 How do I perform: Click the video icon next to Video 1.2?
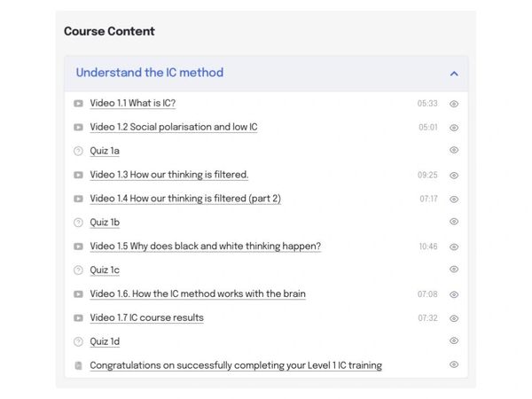tap(78, 128)
